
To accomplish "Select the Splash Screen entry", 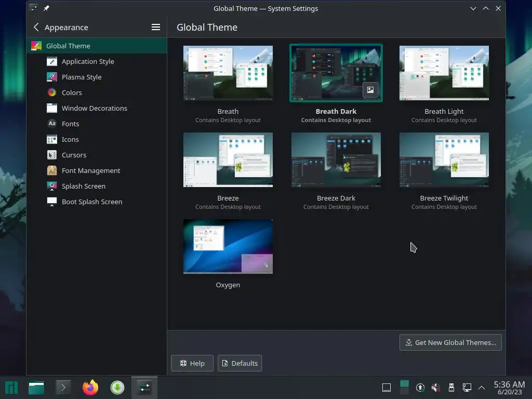I will 97,187.
